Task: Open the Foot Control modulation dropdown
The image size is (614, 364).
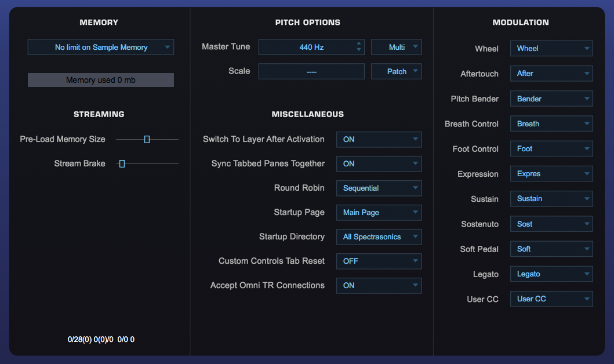Action: 551,149
